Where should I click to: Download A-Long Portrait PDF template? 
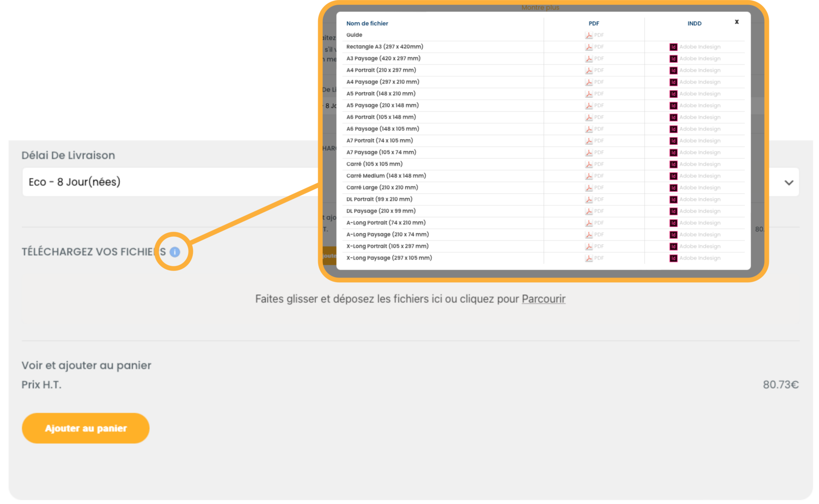coord(594,223)
